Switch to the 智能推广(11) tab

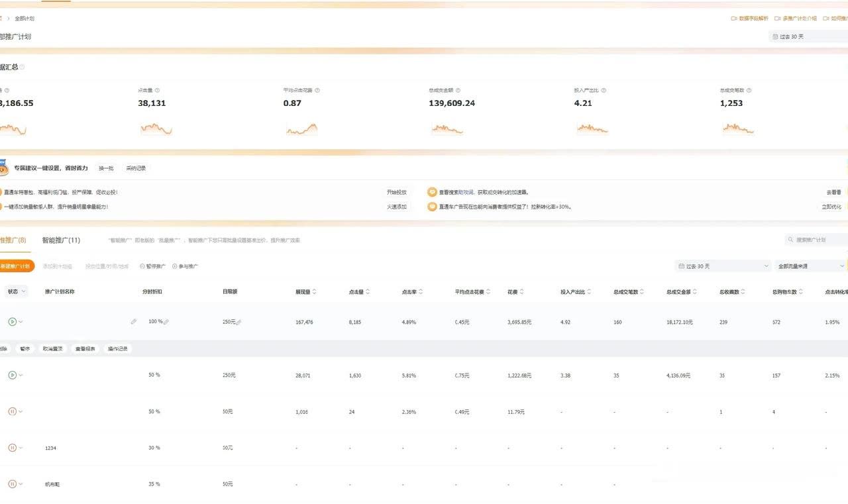(x=61, y=240)
